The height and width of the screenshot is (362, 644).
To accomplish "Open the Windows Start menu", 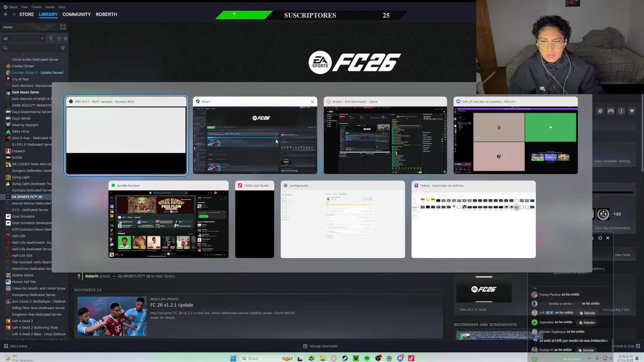I will (x=233, y=358).
